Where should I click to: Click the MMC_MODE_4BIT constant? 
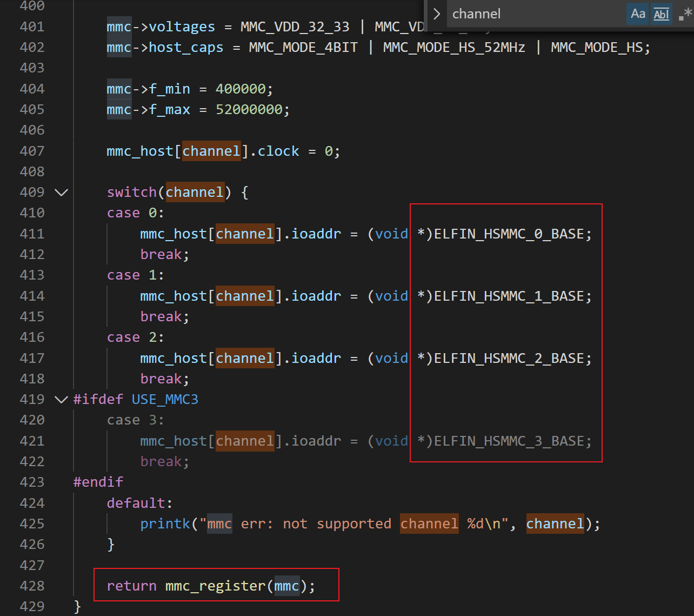(303, 48)
